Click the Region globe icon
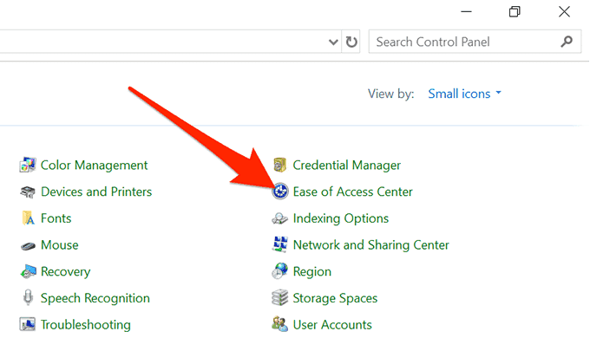Viewport: 590px width, 364px height. [279, 272]
